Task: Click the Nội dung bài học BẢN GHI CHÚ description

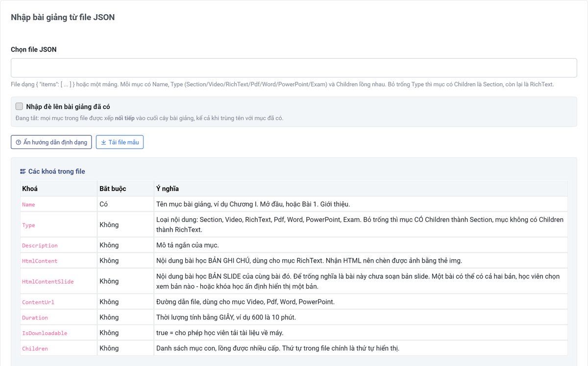Action: (309, 261)
